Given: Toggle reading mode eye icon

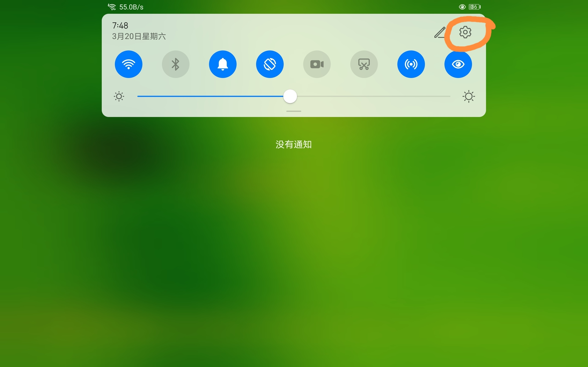Looking at the screenshot, I should [458, 64].
